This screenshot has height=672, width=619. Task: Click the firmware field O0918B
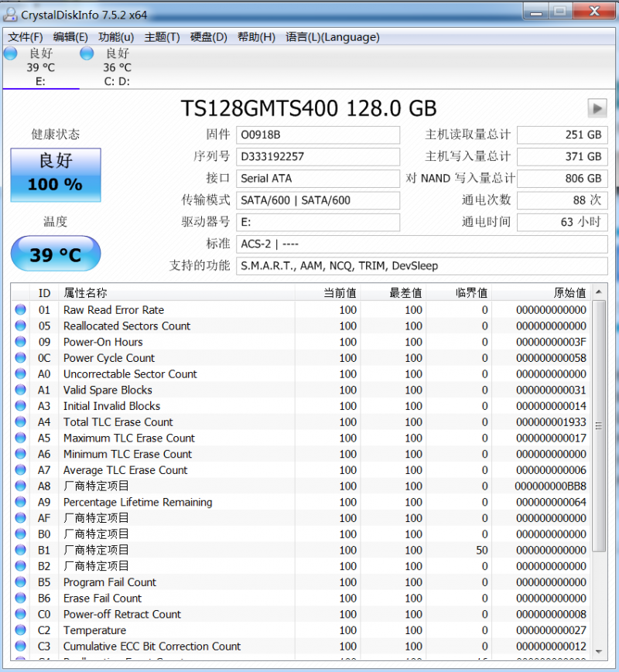tap(318, 135)
